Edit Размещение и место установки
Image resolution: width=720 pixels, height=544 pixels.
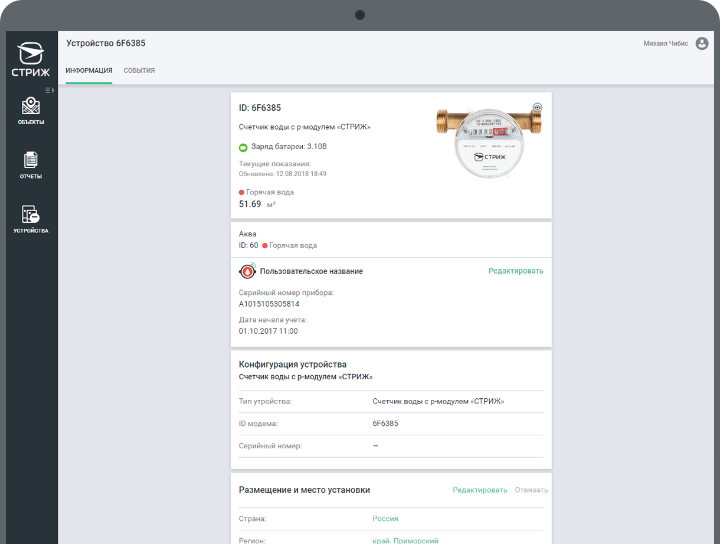480,490
